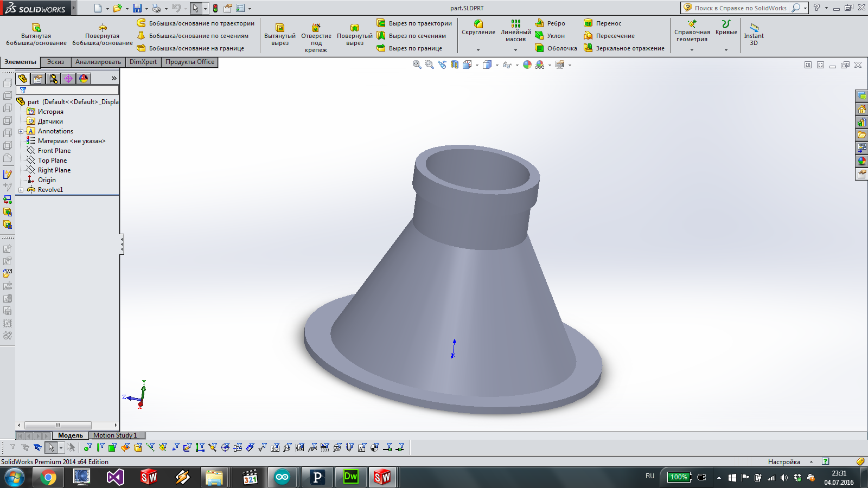Click the SolidWorks help search field
The width and height of the screenshot is (868, 488).
coord(741,8)
